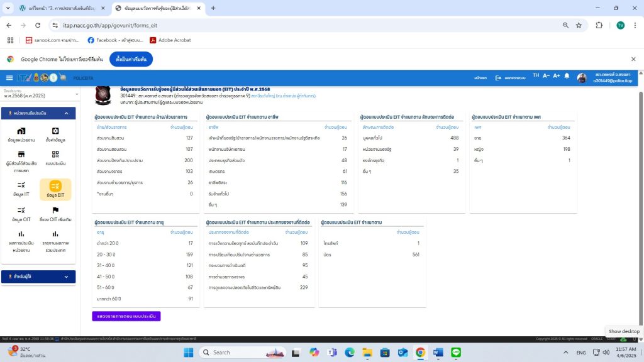The image size is (644, 362).
Task: Toggle the hamburger menu in header
Action: click(x=9, y=78)
